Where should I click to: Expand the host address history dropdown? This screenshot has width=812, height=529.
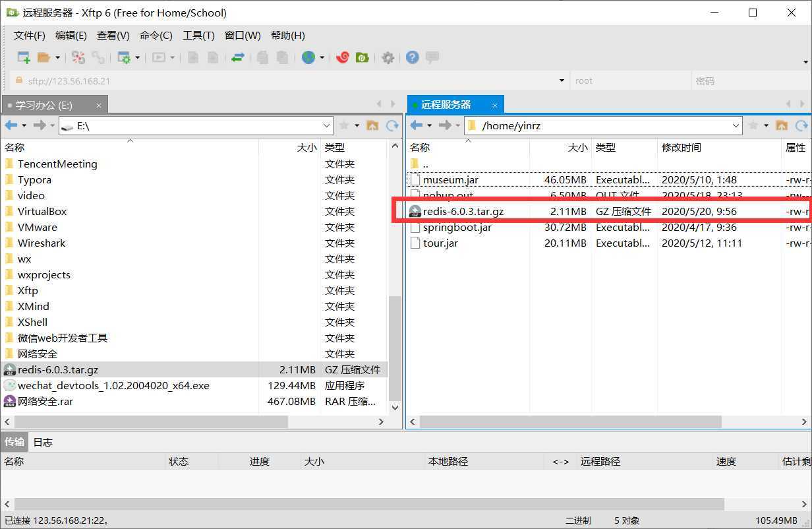[x=562, y=80]
